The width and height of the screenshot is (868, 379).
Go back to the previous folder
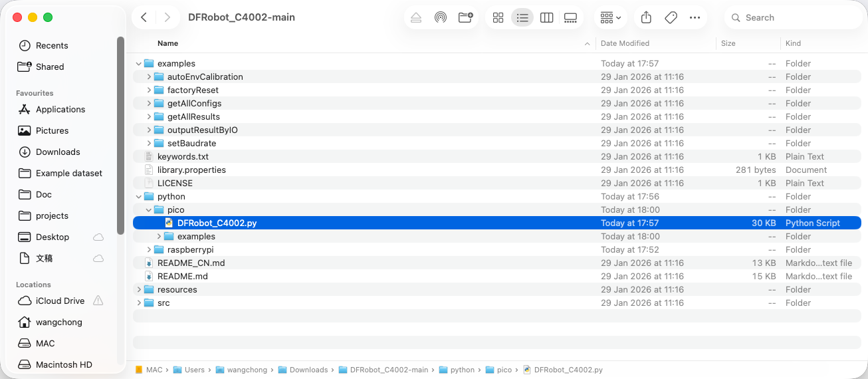point(144,17)
